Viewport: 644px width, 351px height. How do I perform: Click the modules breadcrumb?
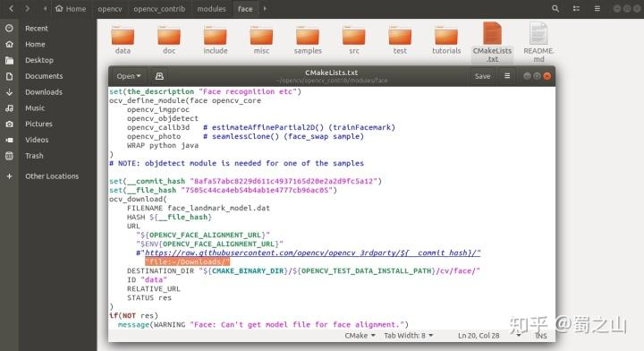[x=211, y=9]
